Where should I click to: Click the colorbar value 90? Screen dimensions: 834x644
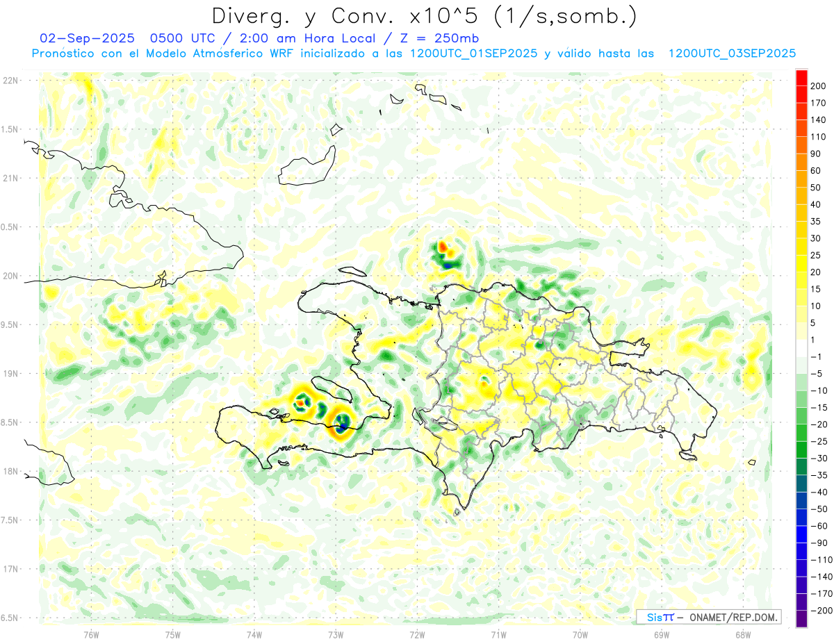pos(816,154)
